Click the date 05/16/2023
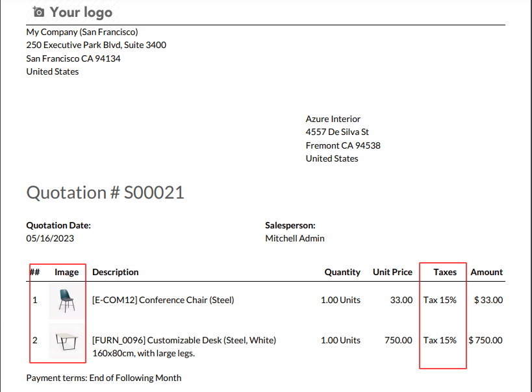Viewport: 532px width, 392px height. tap(50, 238)
